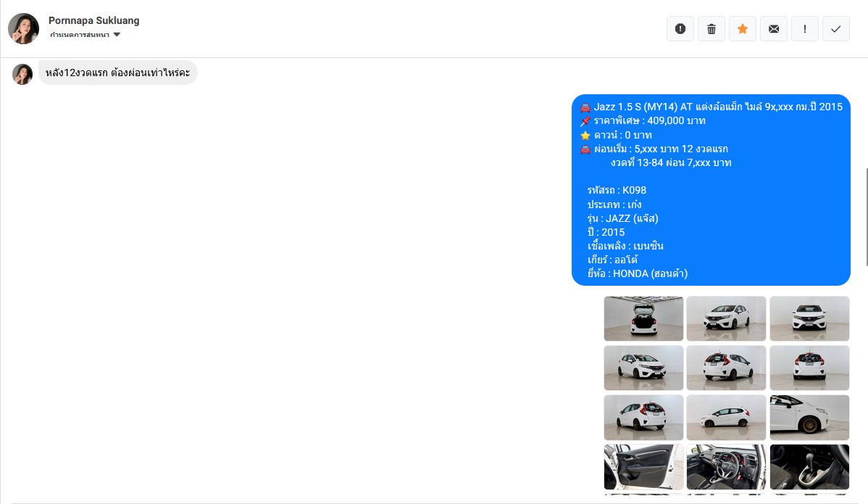Toggle the orange star follow-up icon

point(743,29)
